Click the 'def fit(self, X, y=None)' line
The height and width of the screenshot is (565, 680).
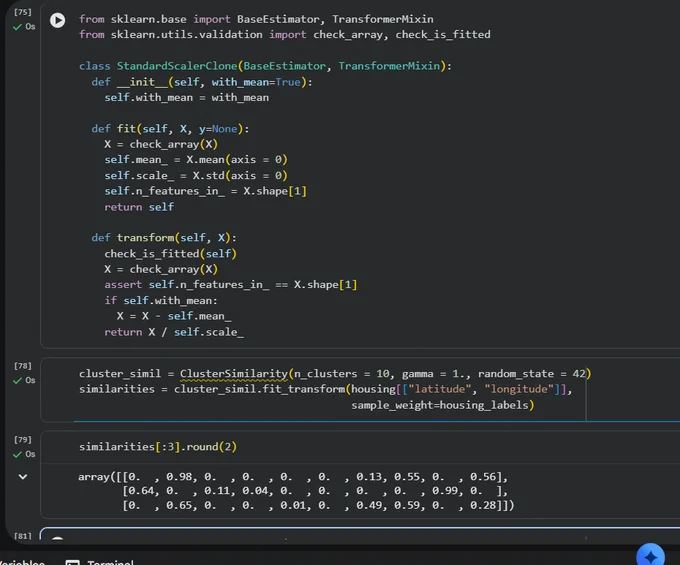coord(170,129)
